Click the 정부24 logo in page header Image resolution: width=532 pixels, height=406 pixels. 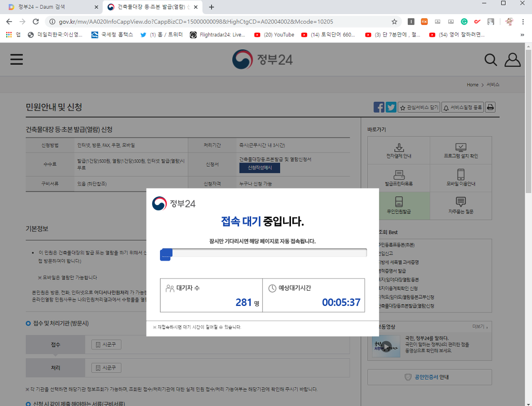point(262,59)
